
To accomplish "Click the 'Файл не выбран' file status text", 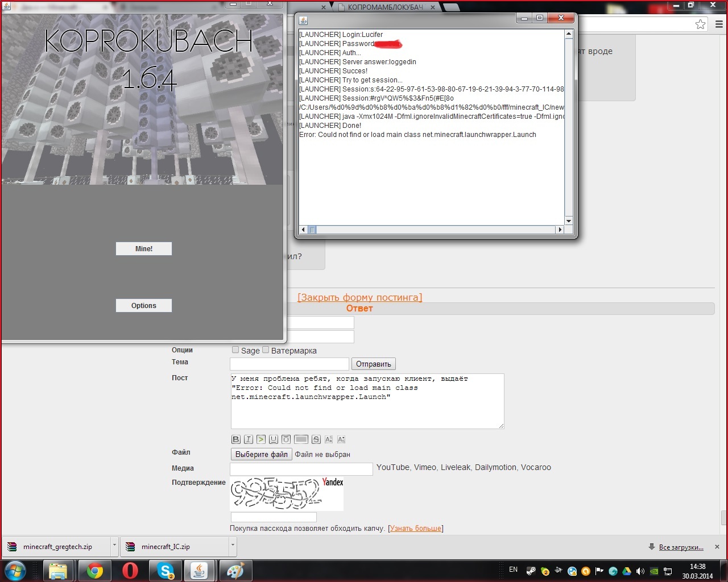I will (322, 455).
